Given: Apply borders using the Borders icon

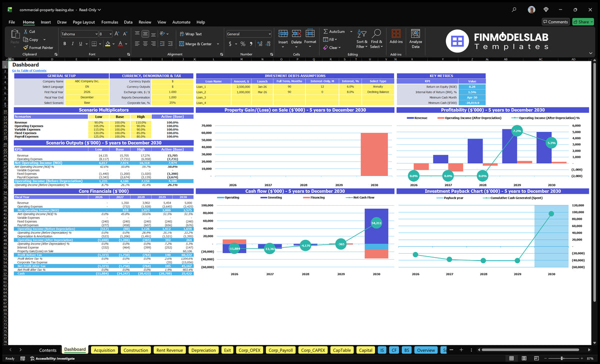Looking at the screenshot, I should [x=93, y=44].
